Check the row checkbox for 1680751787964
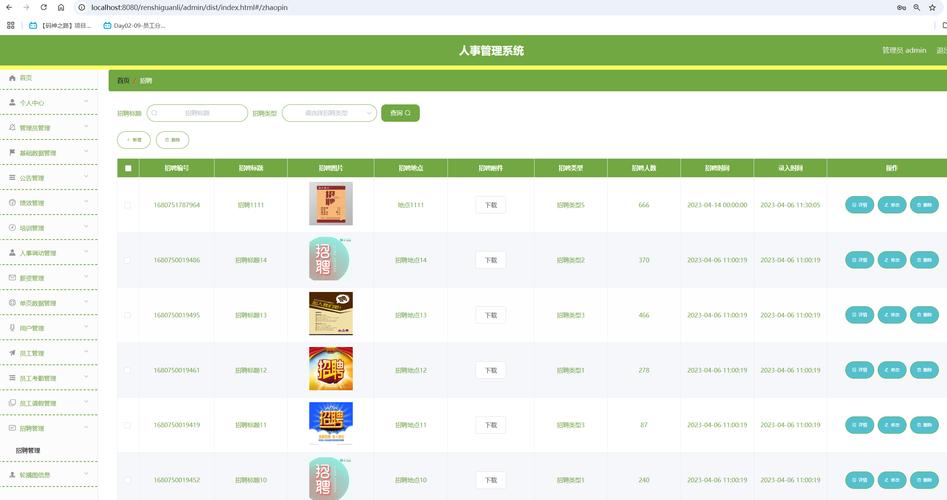 click(x=127, y=205)
